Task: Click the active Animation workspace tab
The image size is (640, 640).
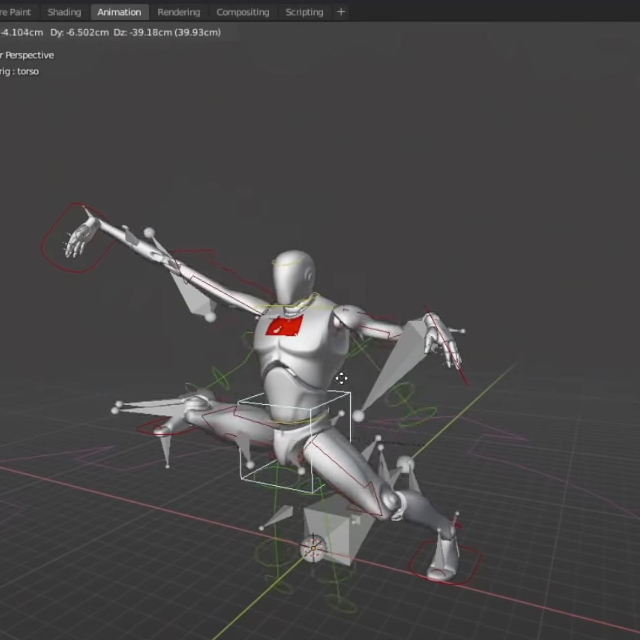Action: 119,12
